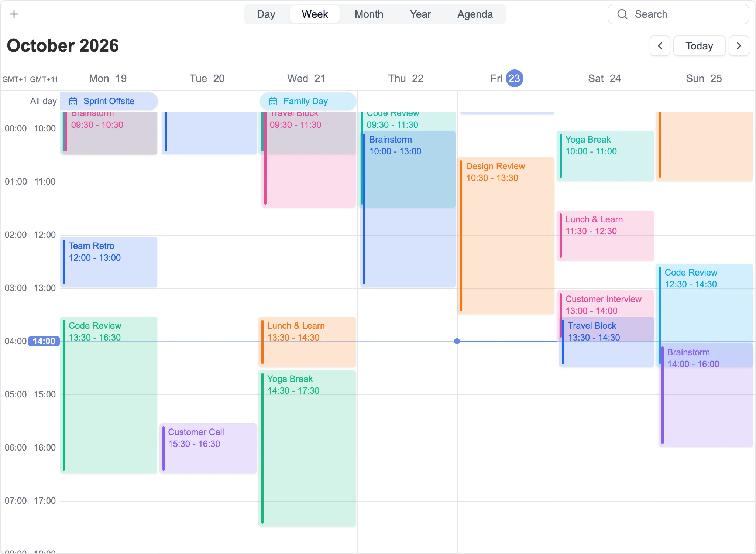
Task: Click the calendar icon on Sprint Offsite
Action: [x=73, y=101]
